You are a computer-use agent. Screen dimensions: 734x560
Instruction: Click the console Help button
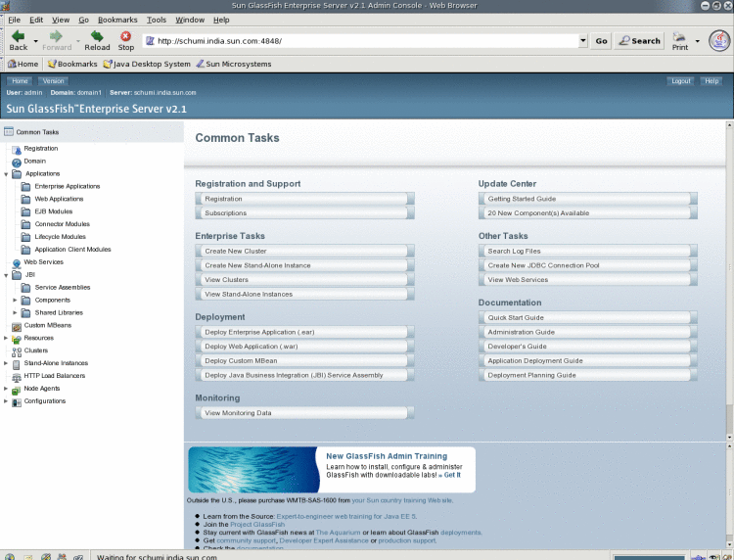click(x=711, y=81)
